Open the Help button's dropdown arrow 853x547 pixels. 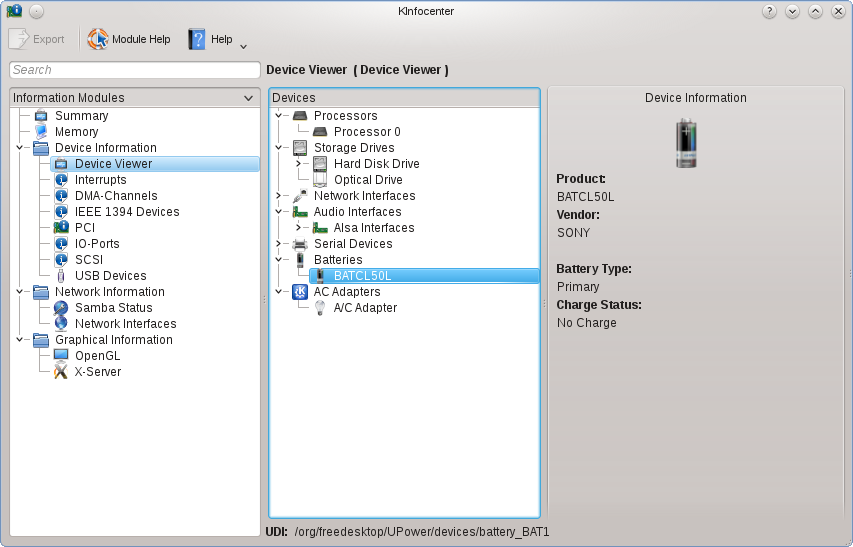(244, 46)
